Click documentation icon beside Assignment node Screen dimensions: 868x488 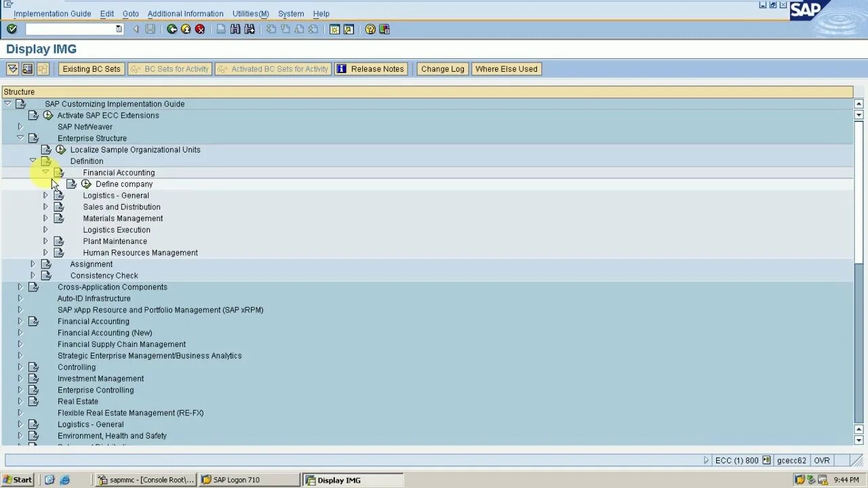click(46, 264)
